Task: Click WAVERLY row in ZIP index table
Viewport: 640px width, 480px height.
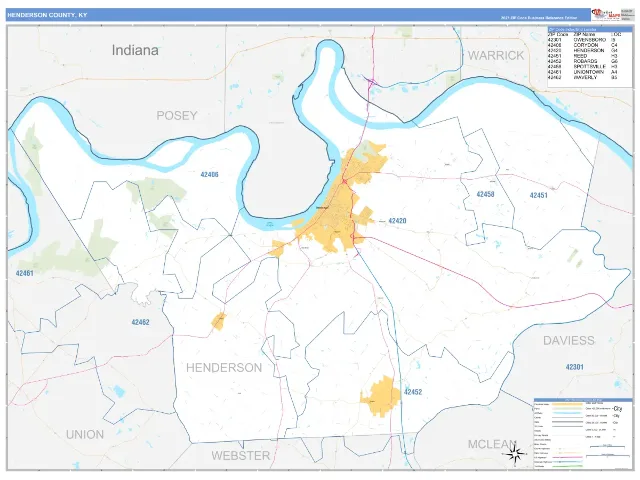Action: coord(584,77)
